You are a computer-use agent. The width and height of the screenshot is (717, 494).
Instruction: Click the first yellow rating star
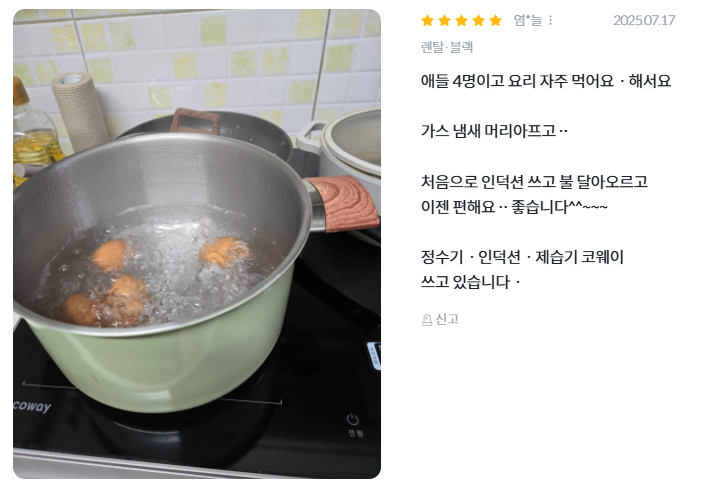[x=428, y=21]
